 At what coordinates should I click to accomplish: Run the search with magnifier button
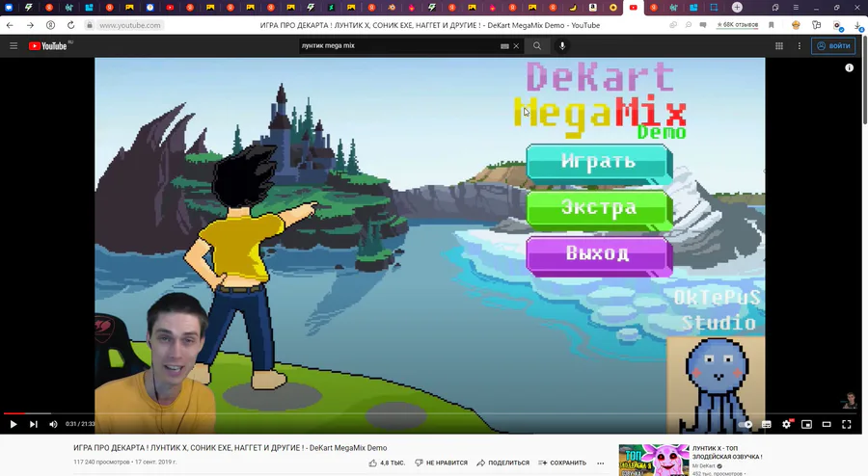537,46
